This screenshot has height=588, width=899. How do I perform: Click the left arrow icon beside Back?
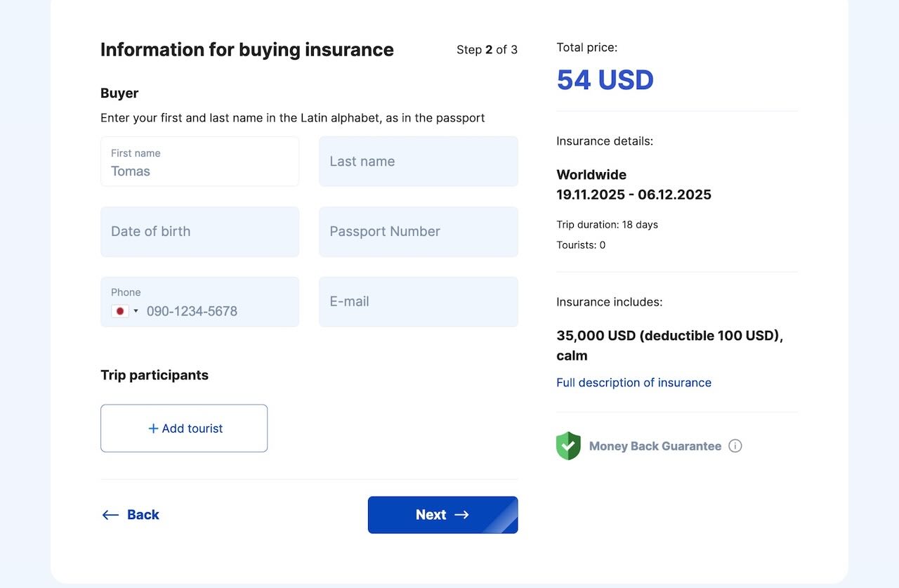pos(110,515)
